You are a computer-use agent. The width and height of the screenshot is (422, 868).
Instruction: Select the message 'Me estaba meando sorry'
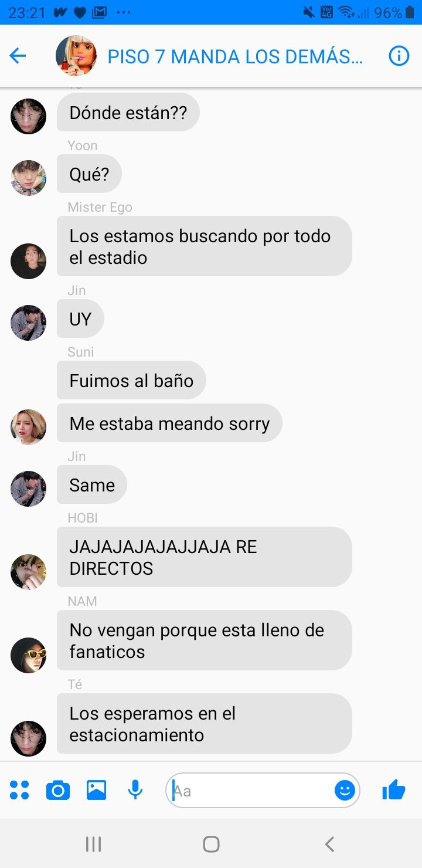[x=169, y=423]
